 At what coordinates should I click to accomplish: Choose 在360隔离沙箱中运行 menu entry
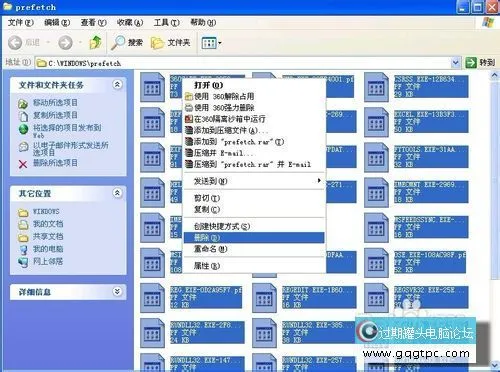[254, 119]
